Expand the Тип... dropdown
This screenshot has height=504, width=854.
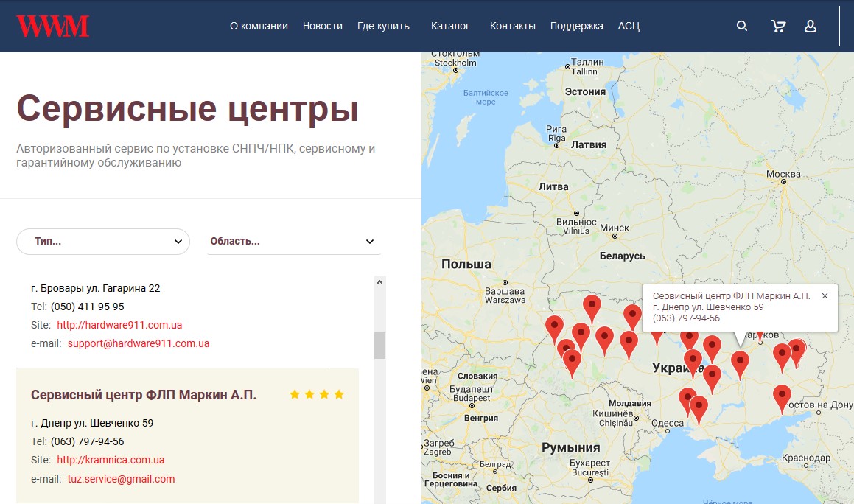coord(103,242)
